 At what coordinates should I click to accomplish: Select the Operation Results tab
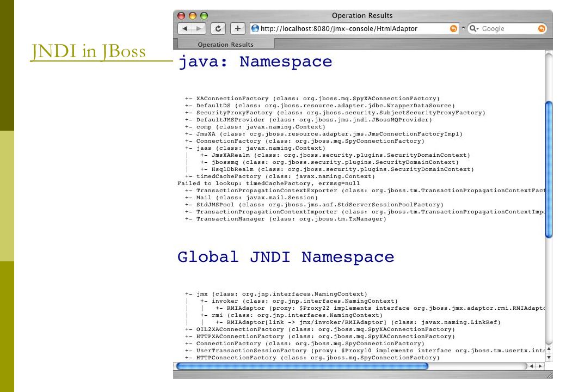[x=225, y=45]
